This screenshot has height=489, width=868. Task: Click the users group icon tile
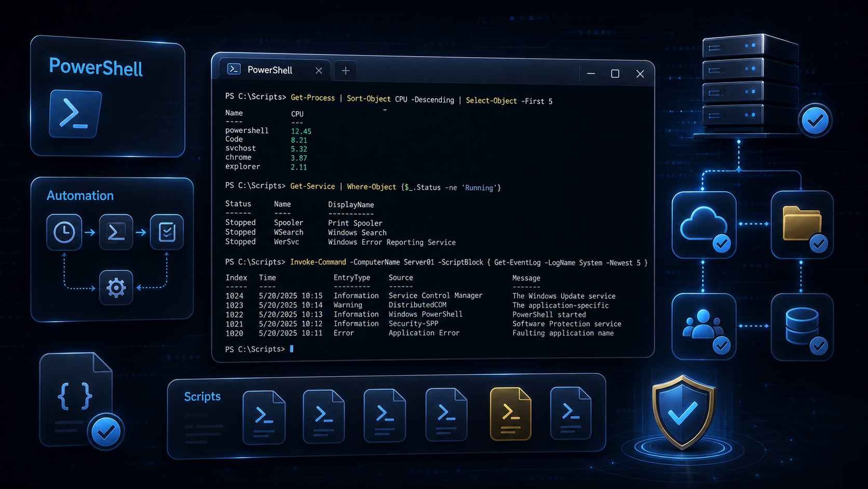click(x=704, y=326)
